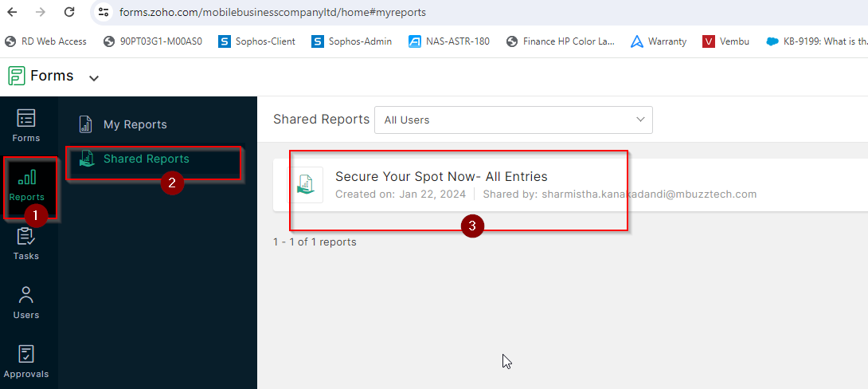The width and height of the screenshot is (868, 389).
Task: Open Users section in left sidebar
Action: 26,303
